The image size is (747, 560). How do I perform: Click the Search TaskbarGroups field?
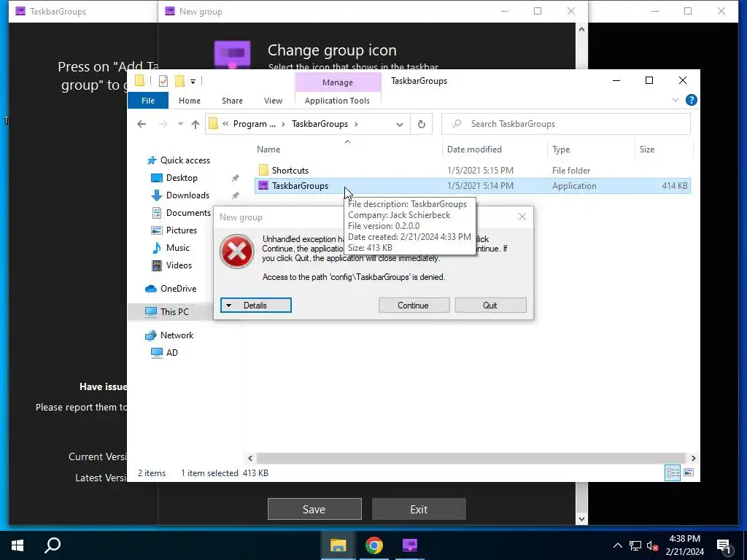point(566,124)
